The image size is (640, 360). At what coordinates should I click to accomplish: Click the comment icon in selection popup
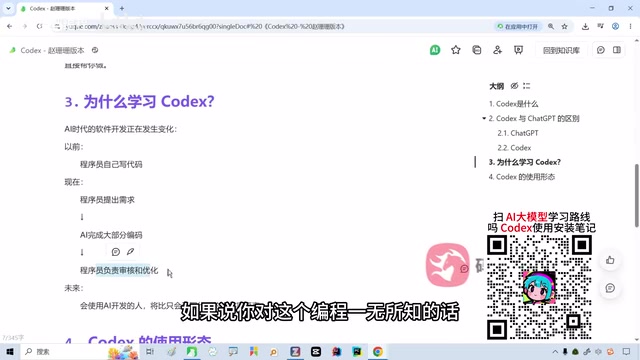coord(116,252)
